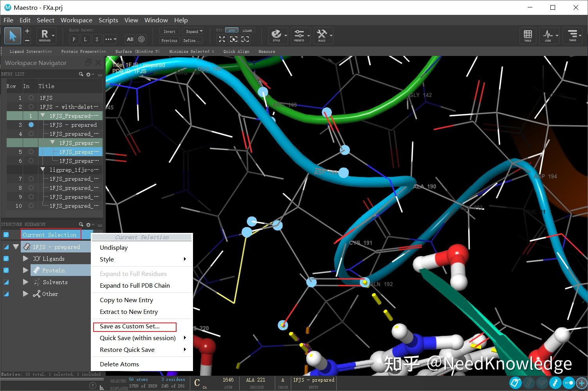Click the Invert selection button
588x391 pixels.
coord(169,31)
